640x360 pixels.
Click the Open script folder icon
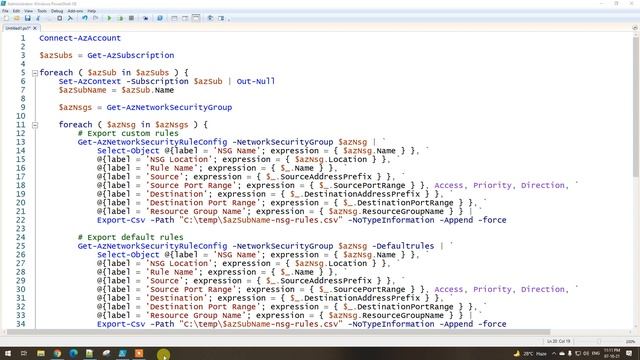click(17, 18)
